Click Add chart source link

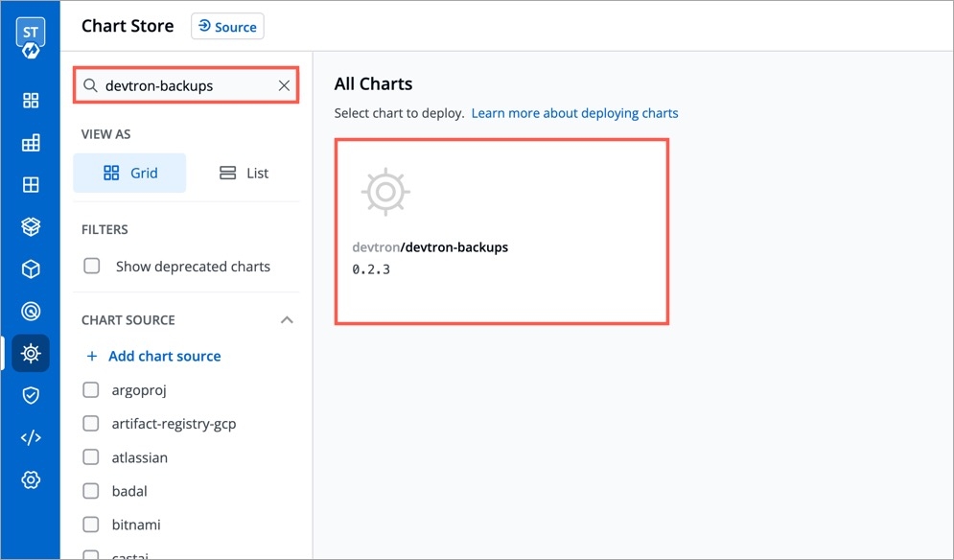(x=153, y=356)
